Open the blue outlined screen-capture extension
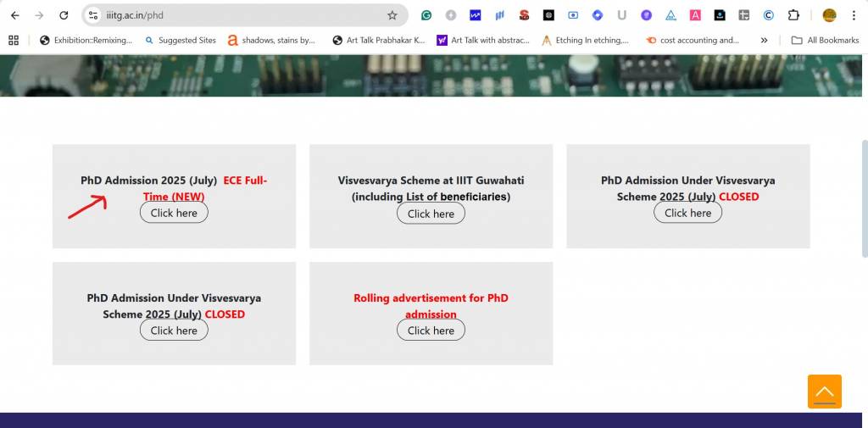Screen dimensions: 868x428 (x=573, y=15)
